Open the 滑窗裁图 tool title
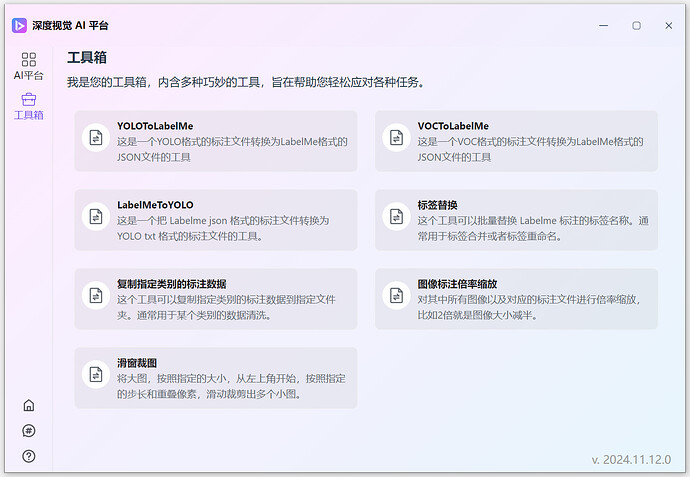 tap(137, 363)
